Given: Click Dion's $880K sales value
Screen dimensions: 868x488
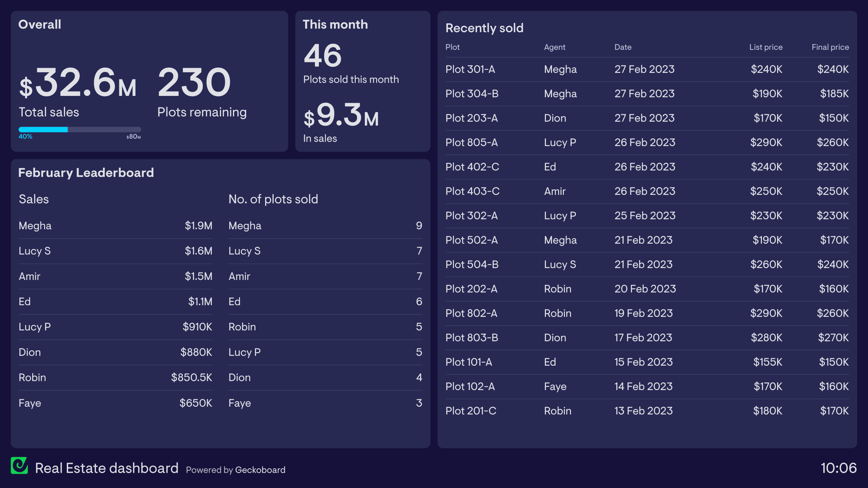Looking at the screenshot, I should (196, 352).
